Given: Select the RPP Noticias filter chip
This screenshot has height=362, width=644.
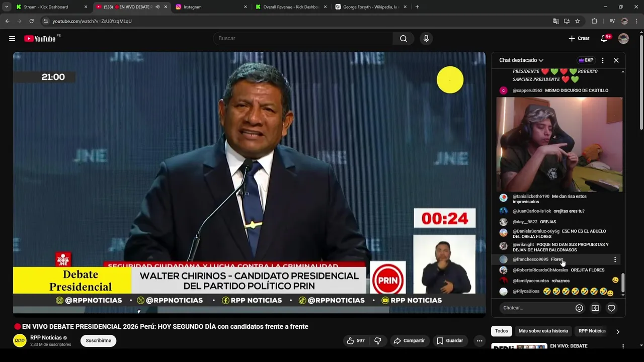Looking at the screenshot, I should 592,331.
